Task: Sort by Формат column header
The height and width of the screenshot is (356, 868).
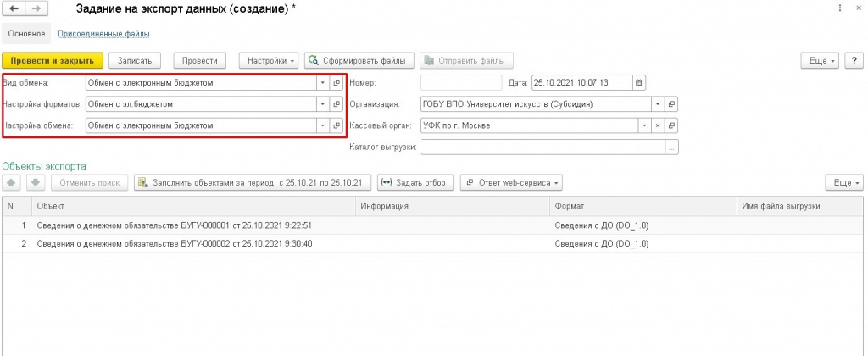Action: point(644,206)
